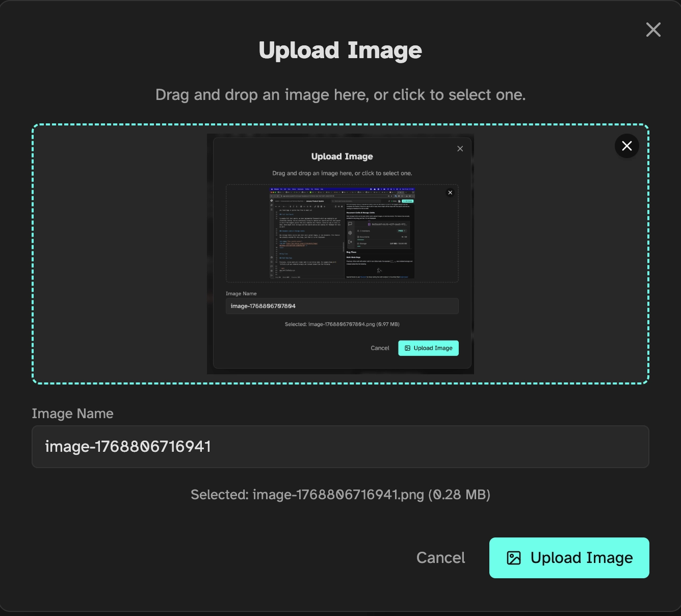Focus the Image Name field containing image-1768806716941

click(x=340, y=447)
